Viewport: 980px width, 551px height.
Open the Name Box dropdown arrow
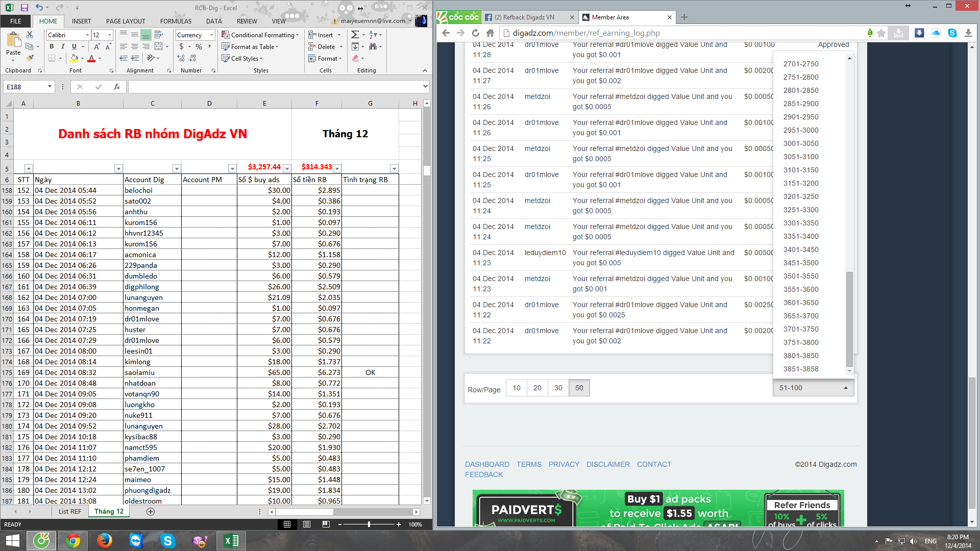[x=50, y=87]
